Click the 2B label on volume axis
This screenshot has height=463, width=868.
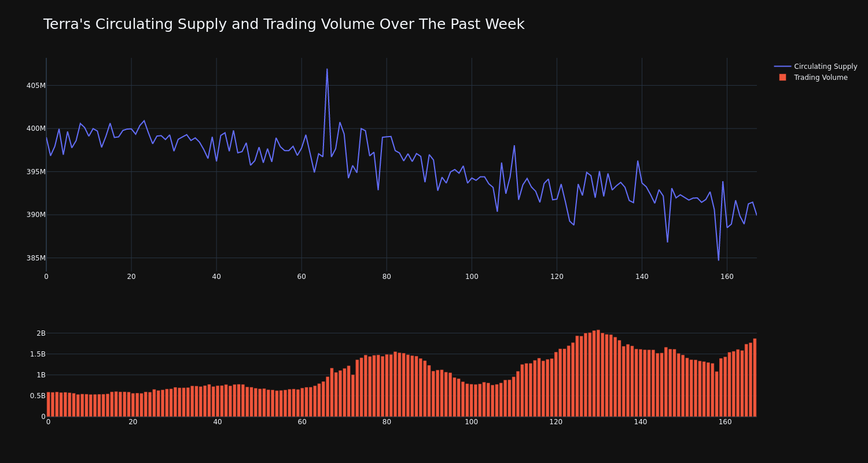(x=41, y=333)
